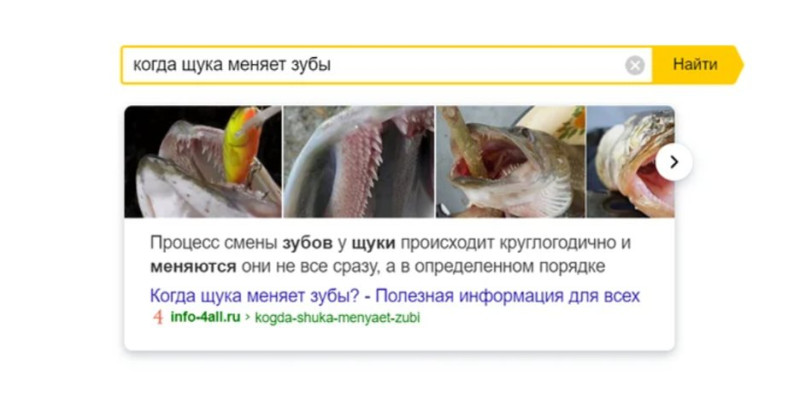800x404 pixels.
Task: Click the bold word "меняются" in the snippet
Action: pos(193,266)
